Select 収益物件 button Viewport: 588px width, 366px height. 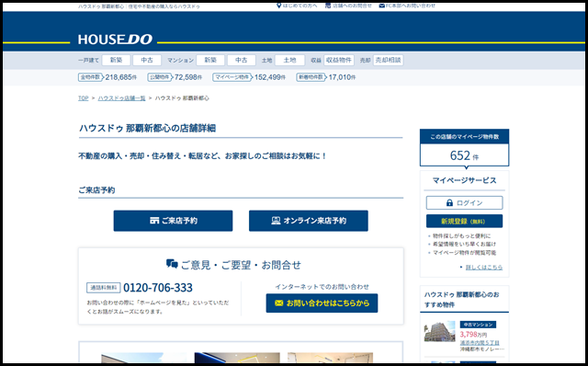click(x=339, y=60)
